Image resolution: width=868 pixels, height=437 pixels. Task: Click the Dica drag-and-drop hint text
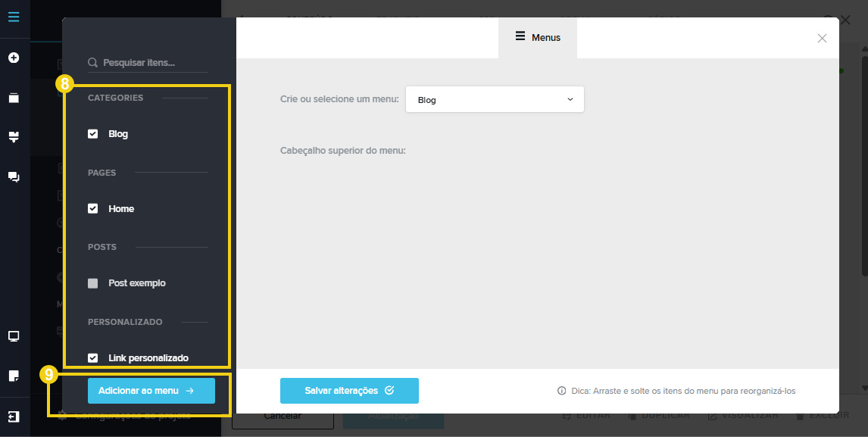pos(684,391)
